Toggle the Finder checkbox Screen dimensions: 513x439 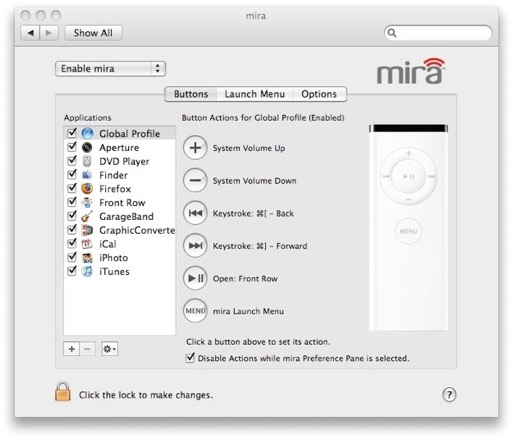coord(72,174)
